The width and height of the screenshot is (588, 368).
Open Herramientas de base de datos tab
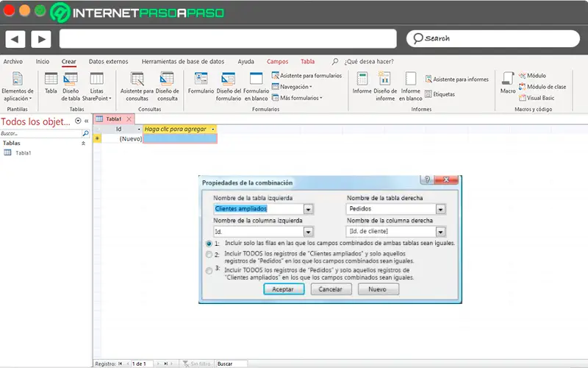(183, 62)
